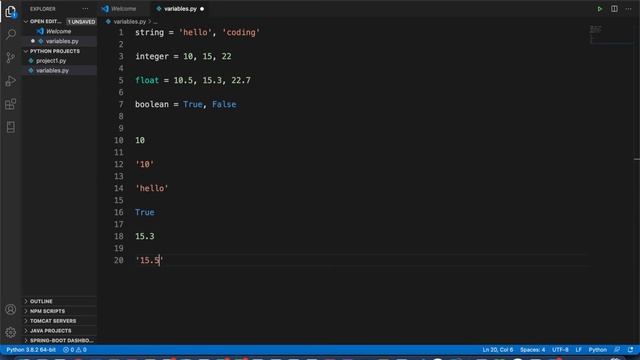The height and width of the screenshot is (360, 640).
Task: Click the float keyword on line 5
Action: 147,80
